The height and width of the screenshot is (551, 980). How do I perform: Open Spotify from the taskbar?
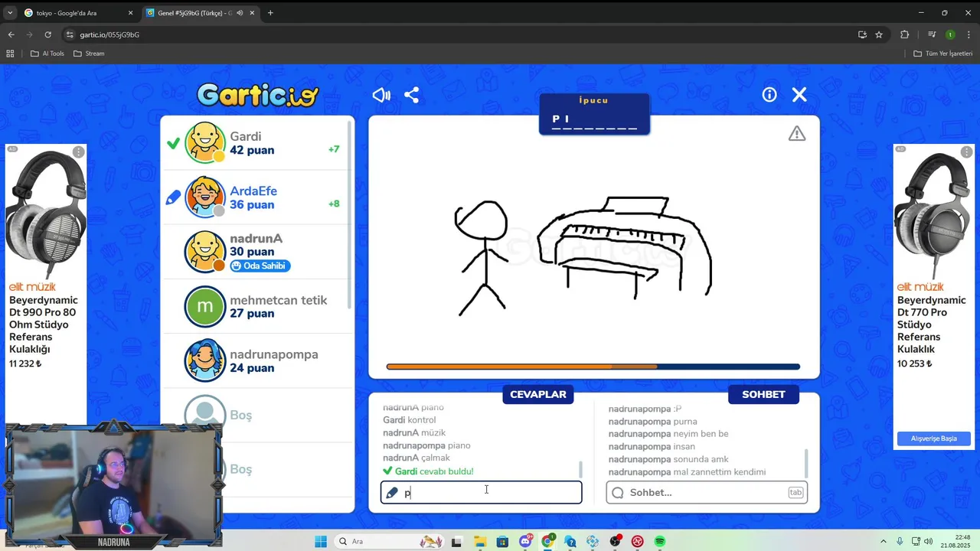(660, 542)
